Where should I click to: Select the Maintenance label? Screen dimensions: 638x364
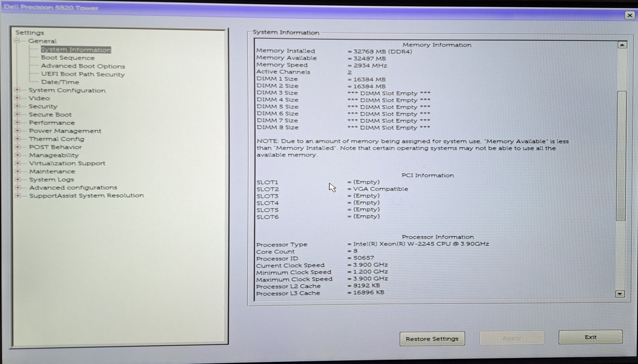pos(52,171)
